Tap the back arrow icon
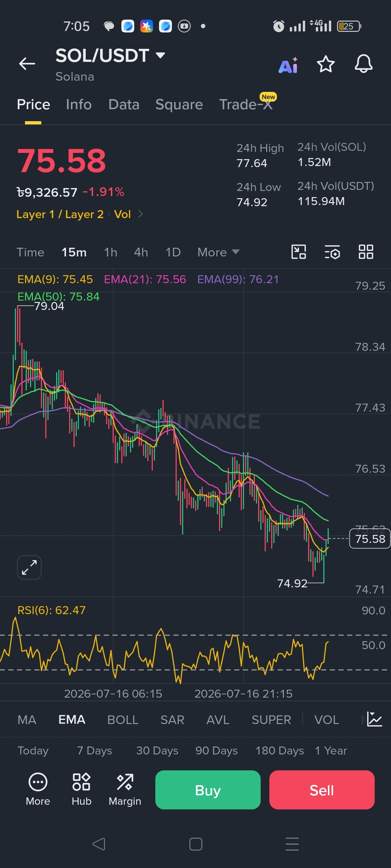The width and height of the screenshot is (391, 868). click(x=27, y=64)
